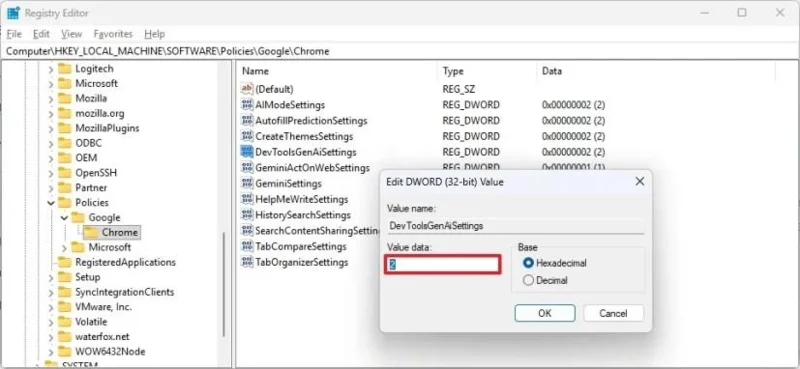Image resolution: width=800 pixels, height=369 pixels.
Task: Click the TabCompareSettings DWORD icon
Action: (247, 247)
